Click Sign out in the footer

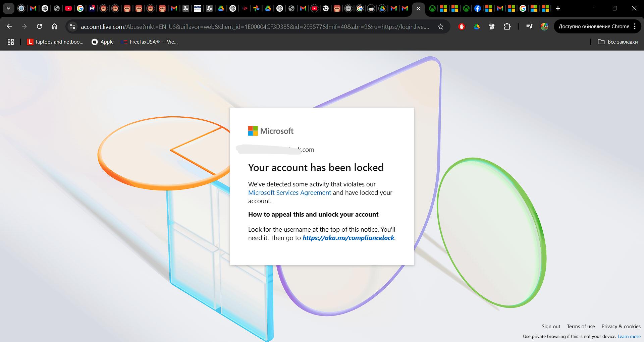[x=551, y=327]
